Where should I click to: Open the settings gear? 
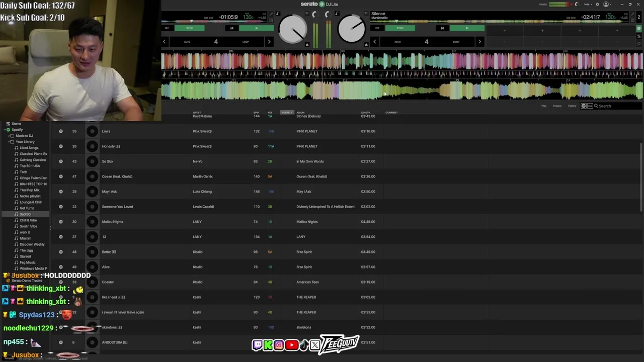point(597,4)
